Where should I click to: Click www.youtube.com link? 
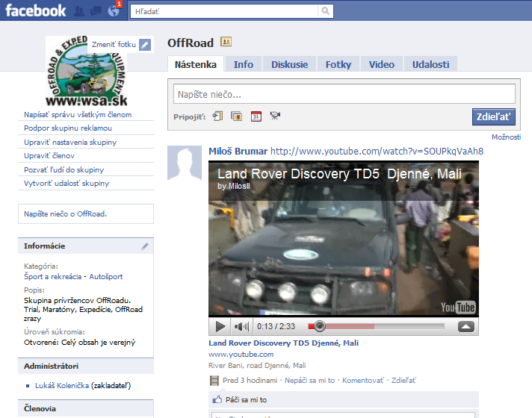tap(241, 355)
